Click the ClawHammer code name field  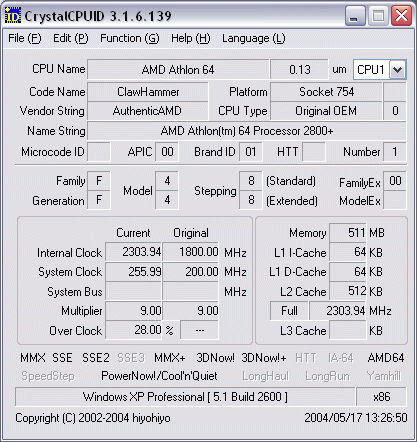(x=148, y=92)
